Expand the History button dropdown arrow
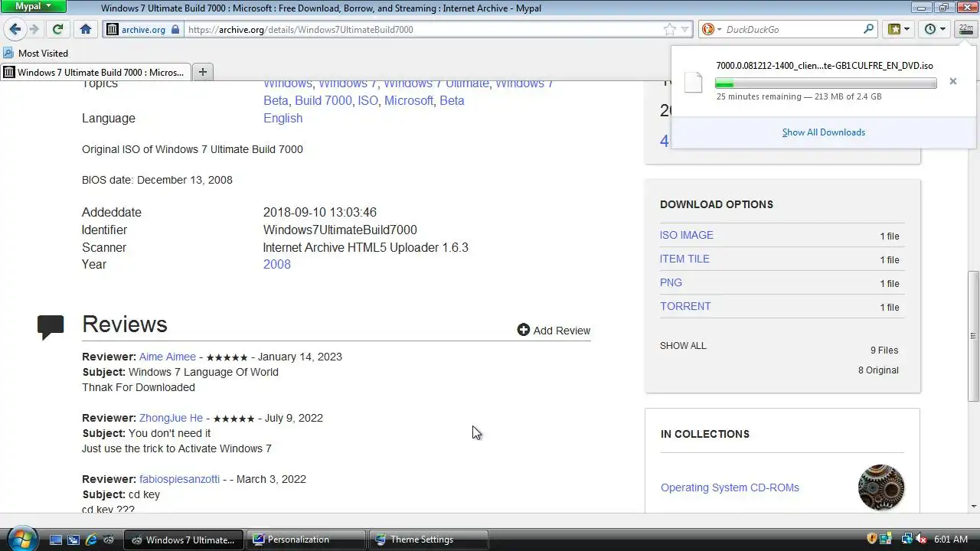Image resolution: width=980 pixels, height=551 pixels. pyautogui.click(x=943, y=29)
